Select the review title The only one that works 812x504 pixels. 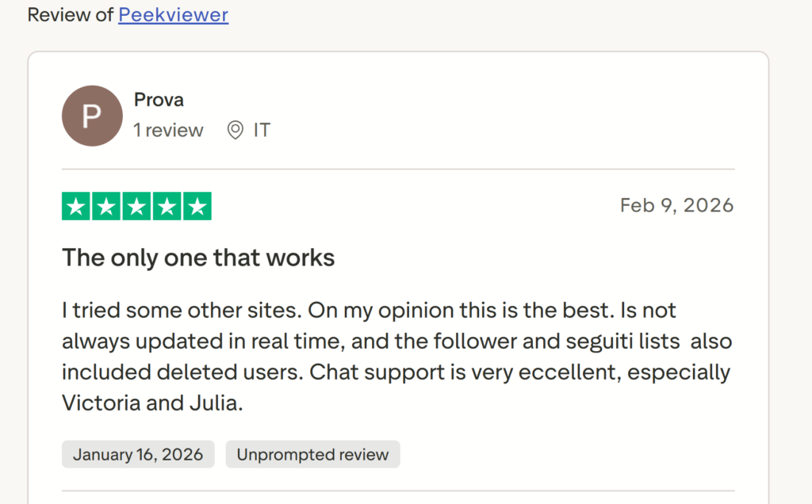coord(198,258)
